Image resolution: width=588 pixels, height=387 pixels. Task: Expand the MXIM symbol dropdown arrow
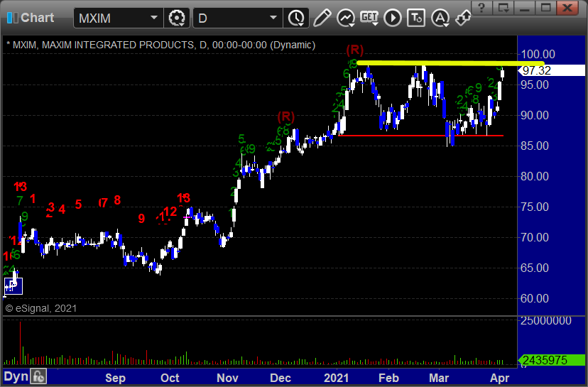pos(154,18)
